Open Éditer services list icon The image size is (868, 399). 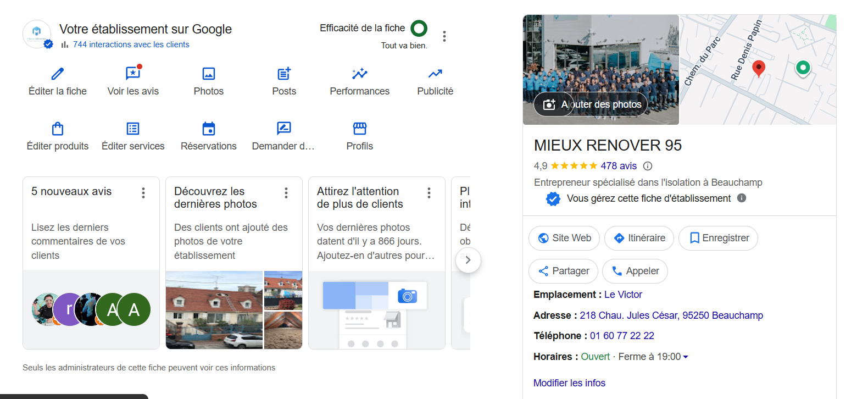click(x=133, y=129)
